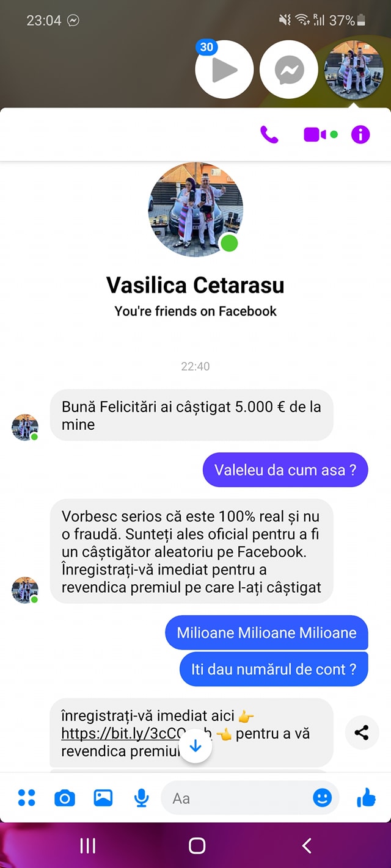Select the "Valeleu da cum asa ?" message bubble
391x868 pixels.
(285, 470)
